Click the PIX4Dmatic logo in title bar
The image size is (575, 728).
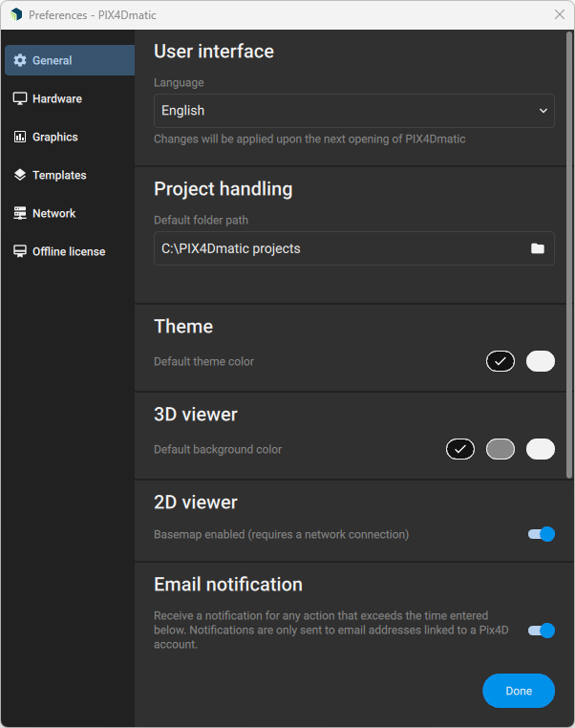coord(16,15)
